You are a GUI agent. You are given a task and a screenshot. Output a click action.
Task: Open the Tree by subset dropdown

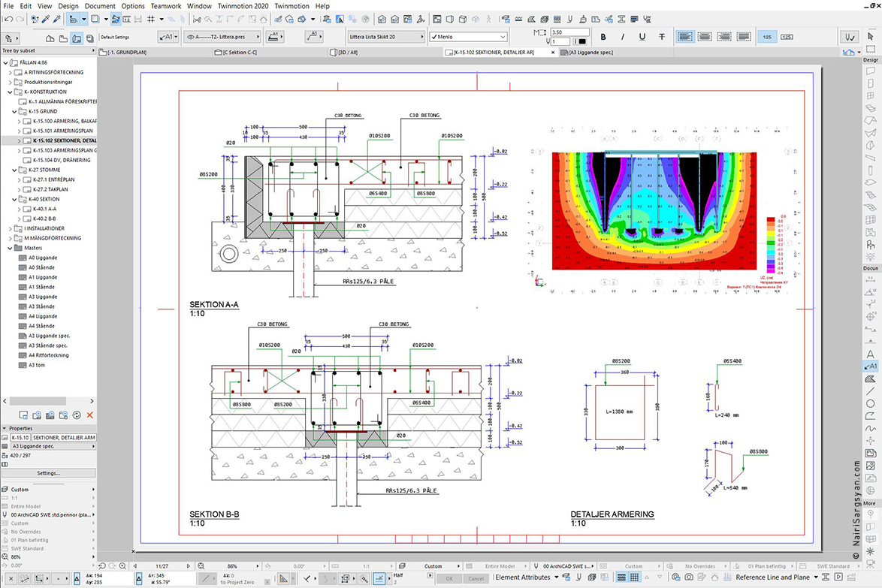point(48,50)
